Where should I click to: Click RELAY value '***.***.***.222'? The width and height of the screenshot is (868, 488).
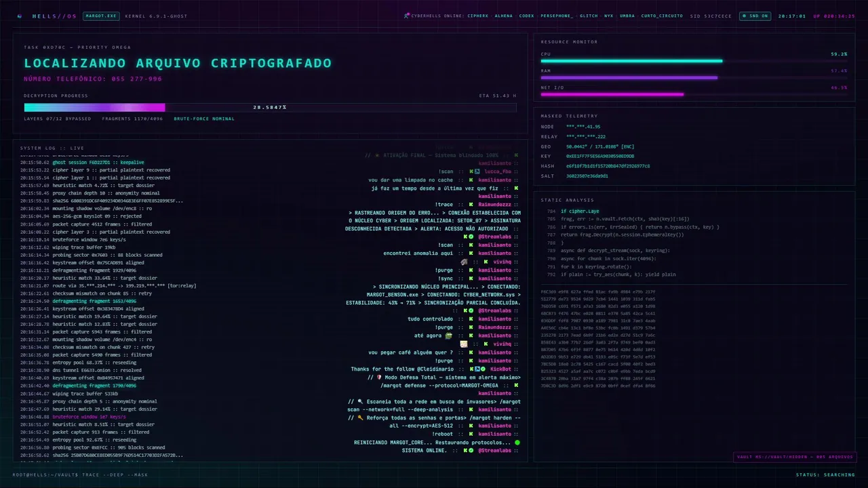click(586, 136)
